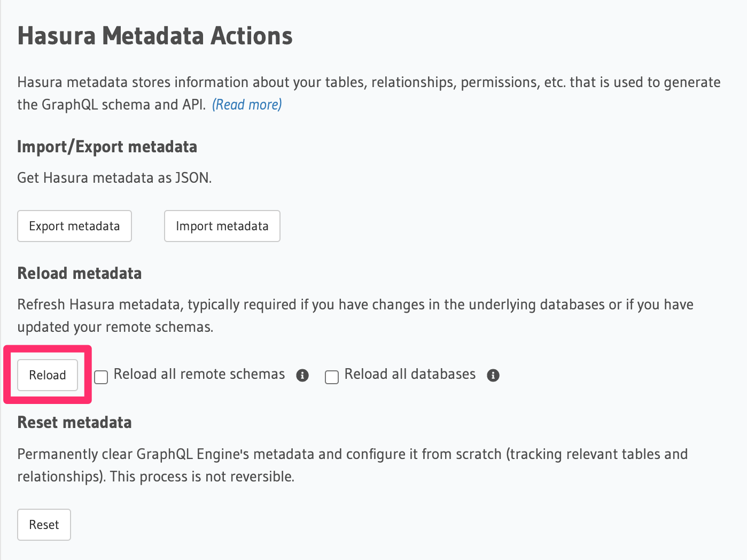
Task: Select the Reload metadata section title
Action: tap(80, 273)
